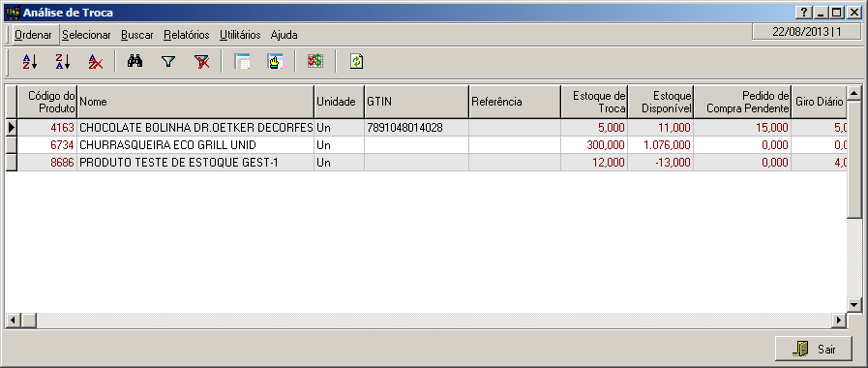Open the Utilitários menu
Image resolution: width=868 pixels, height=368 pixels.
tap(240, 35)
